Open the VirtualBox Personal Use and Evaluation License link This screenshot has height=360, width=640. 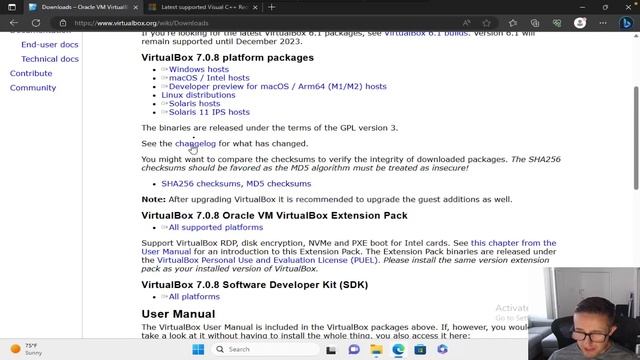point(268,260)
